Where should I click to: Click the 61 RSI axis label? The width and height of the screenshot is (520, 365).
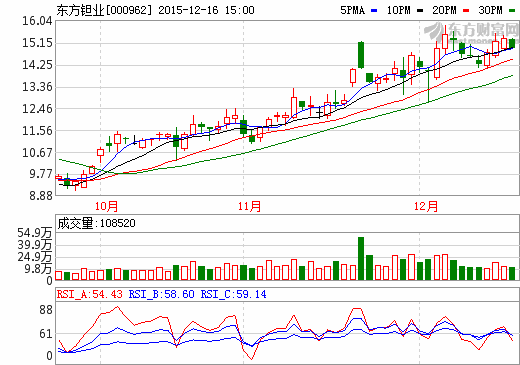tap(46, 334)
